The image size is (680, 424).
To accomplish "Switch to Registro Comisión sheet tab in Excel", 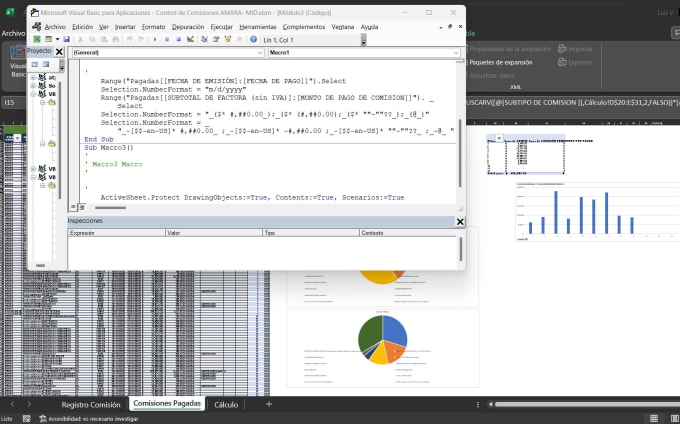I will point(91,404).
